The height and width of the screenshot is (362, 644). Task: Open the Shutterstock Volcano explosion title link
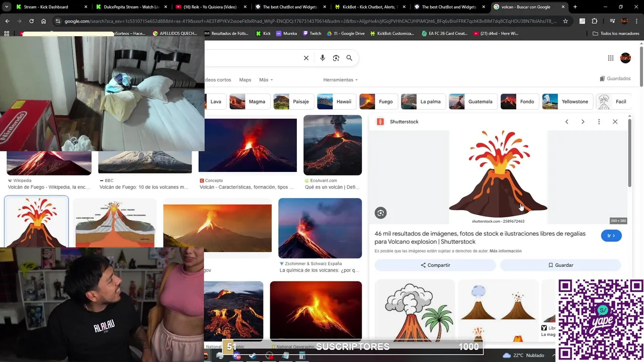click(480, 238)
